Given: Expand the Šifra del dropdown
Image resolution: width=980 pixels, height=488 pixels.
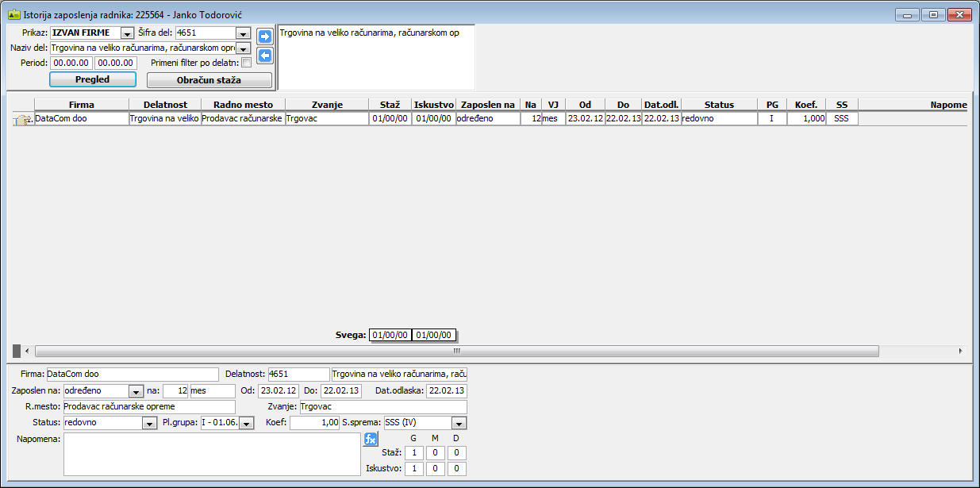Looking at the screenshot, I should point(243,33).
